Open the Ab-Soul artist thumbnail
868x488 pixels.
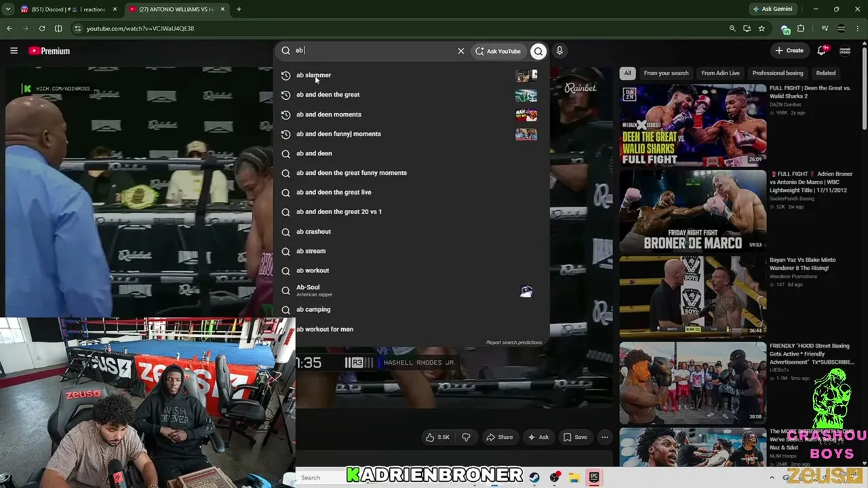click(x=526, y=291)
